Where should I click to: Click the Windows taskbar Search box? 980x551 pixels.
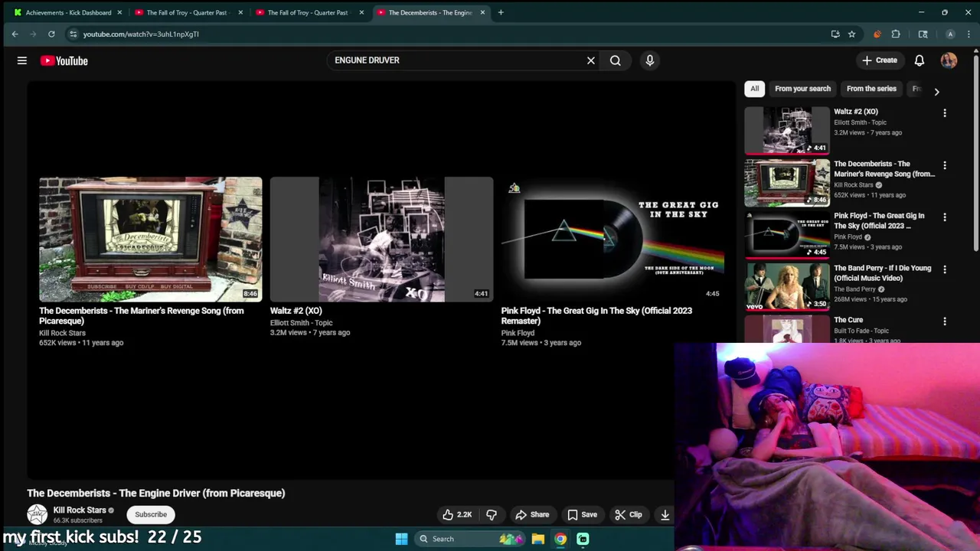[470, 539]
